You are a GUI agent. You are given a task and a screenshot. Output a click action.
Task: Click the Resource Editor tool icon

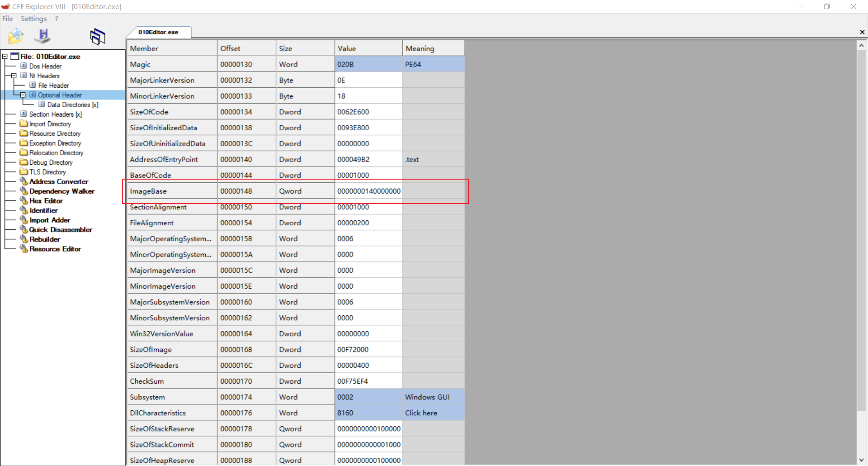[24, 249]
